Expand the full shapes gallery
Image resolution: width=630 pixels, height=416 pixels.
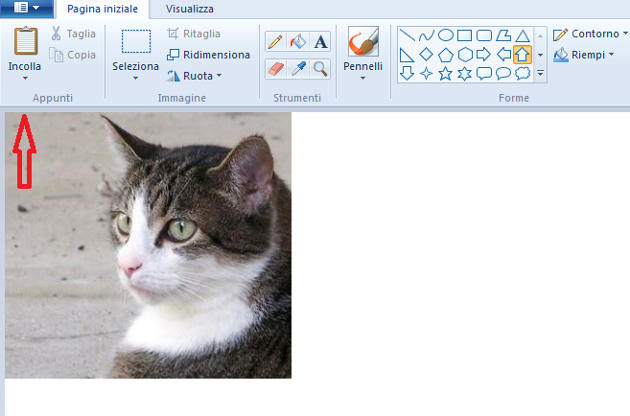coord(540,74)
